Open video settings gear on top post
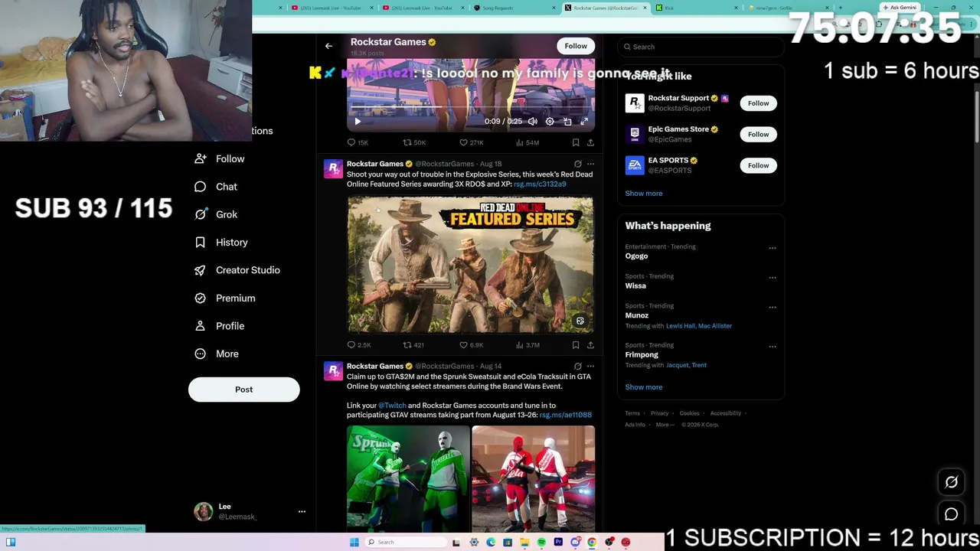 (550, 121)
